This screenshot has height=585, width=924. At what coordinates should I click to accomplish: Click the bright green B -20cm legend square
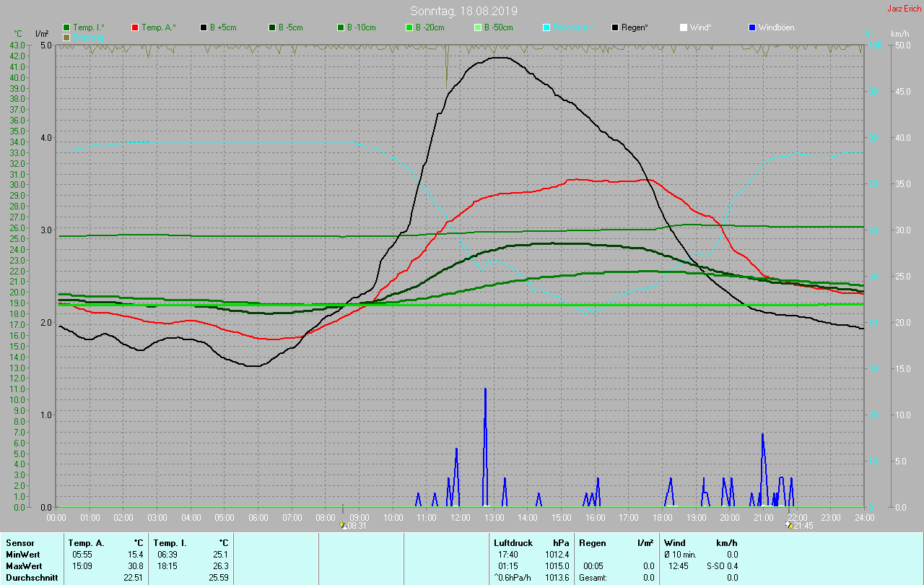pyautogui.click(x=409, y=27)
